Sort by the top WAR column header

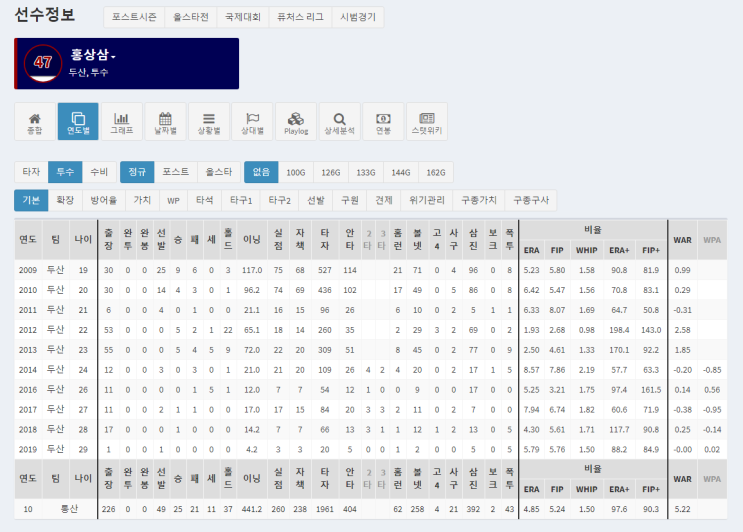pyautogui.click(x=682, y=240)
